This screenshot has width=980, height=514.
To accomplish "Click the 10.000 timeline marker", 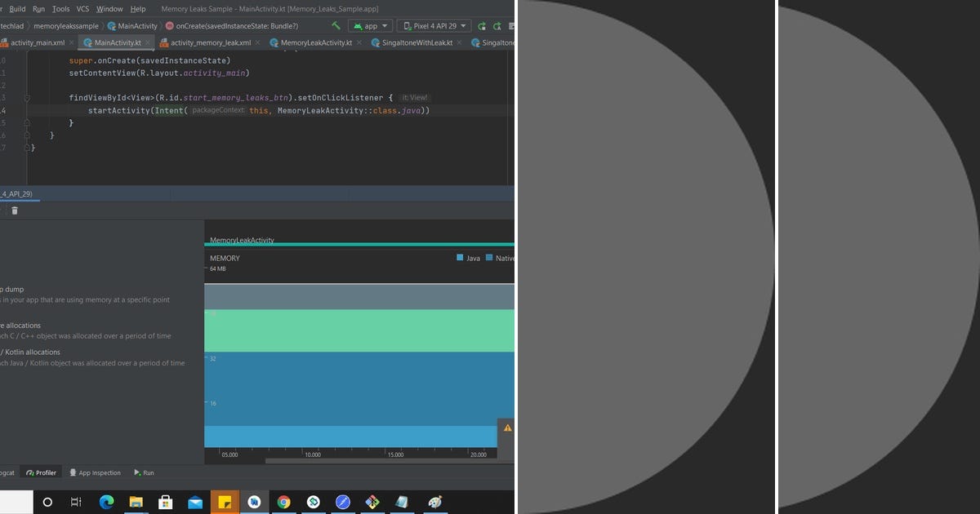I will coord(313,454).
